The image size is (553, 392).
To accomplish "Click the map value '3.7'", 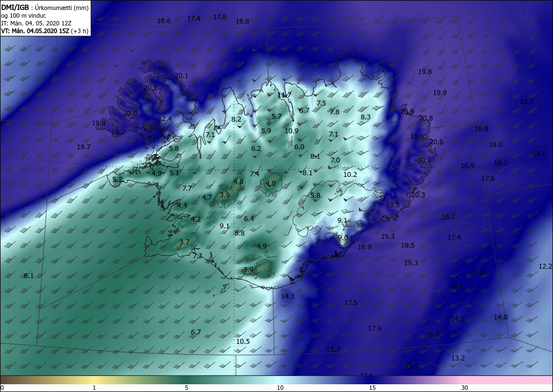I will 185,242.
